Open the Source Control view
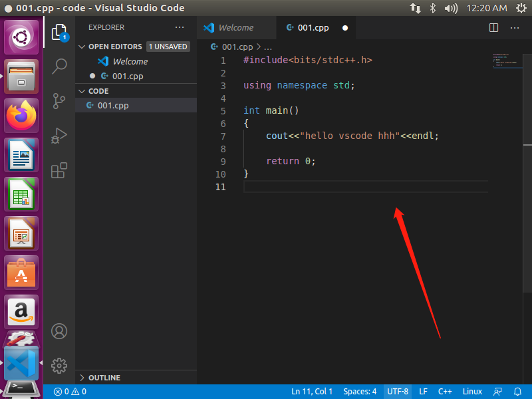532x399 pixels. [x=59, y=101]
